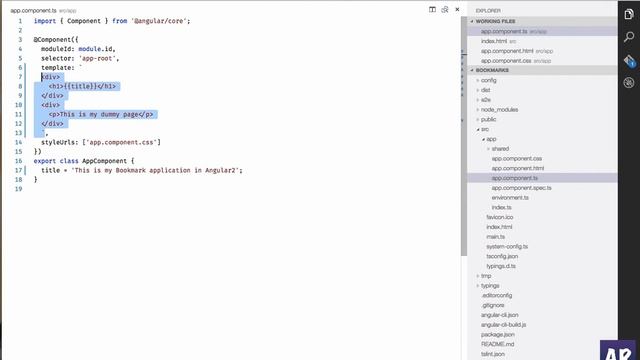Open main.ts file

tap(495, 237)
